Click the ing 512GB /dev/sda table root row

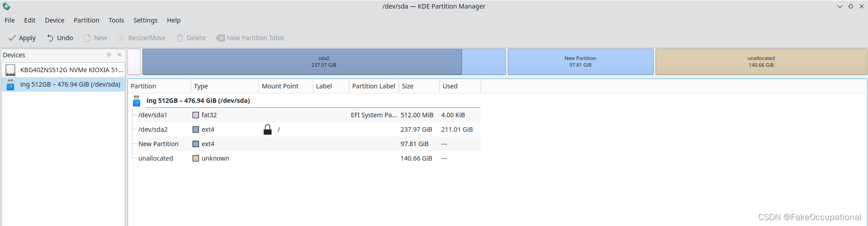304,101
